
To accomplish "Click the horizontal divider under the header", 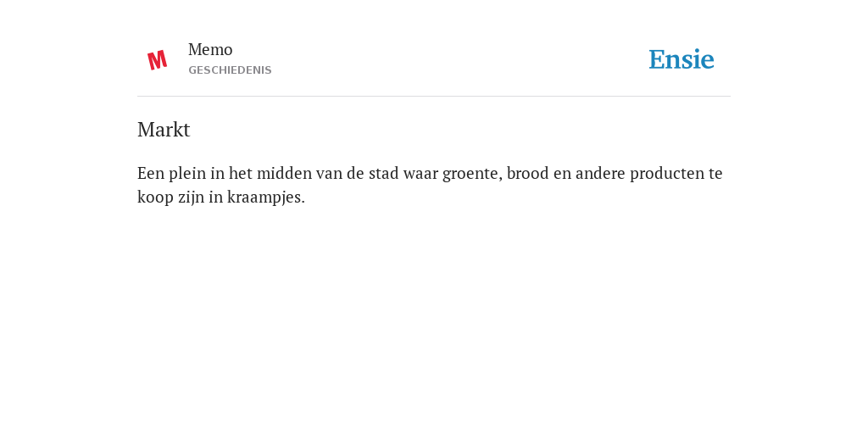I will tap(434, 97).
